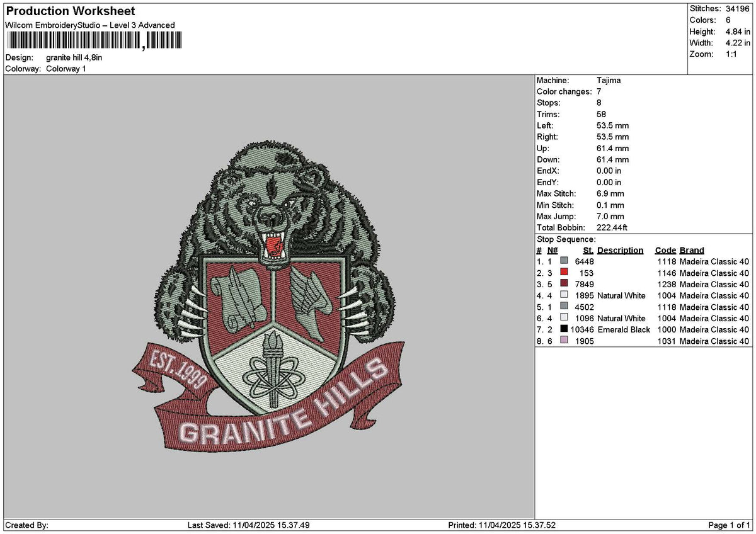Click stitch count '1905' in stop 8
The height and width of the screenshot is (534, 756).
[x=584, y=341]
